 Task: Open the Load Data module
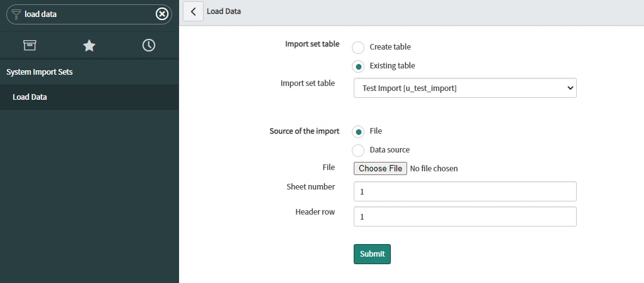30,97
